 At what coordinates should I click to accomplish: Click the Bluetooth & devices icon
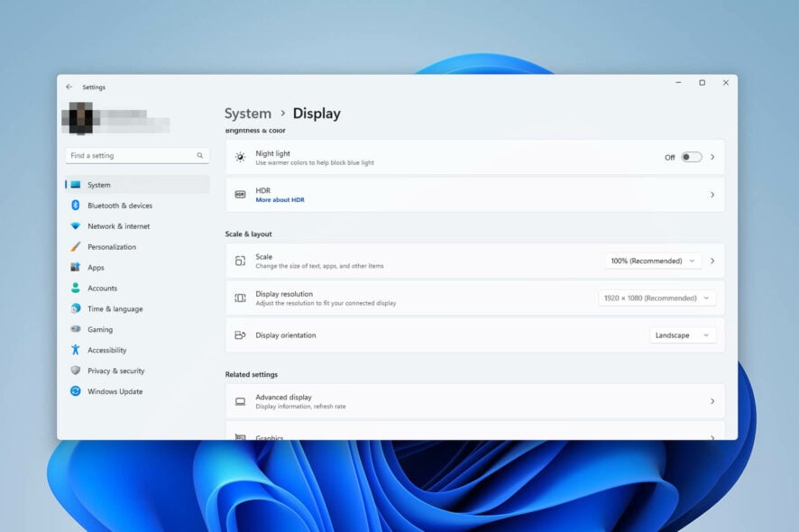tap(76, 205)
